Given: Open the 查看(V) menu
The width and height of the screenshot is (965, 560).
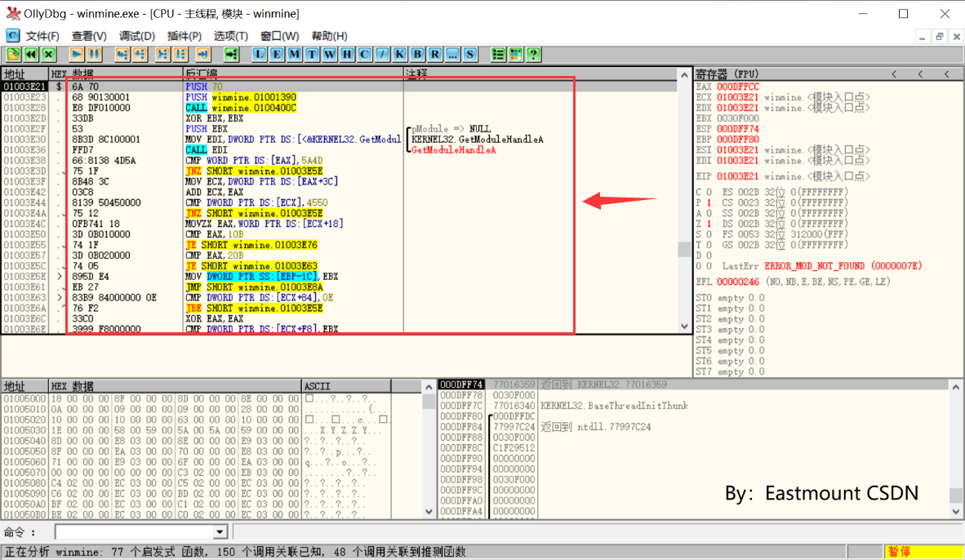Looking at the screenshot, I should coord(89,36).
